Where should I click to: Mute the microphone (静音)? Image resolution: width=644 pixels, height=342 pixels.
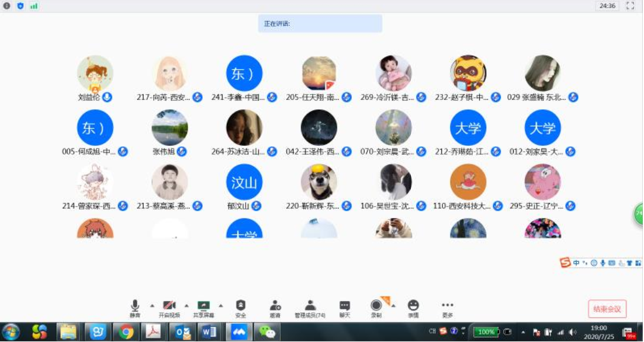click(x=135, y=308)
